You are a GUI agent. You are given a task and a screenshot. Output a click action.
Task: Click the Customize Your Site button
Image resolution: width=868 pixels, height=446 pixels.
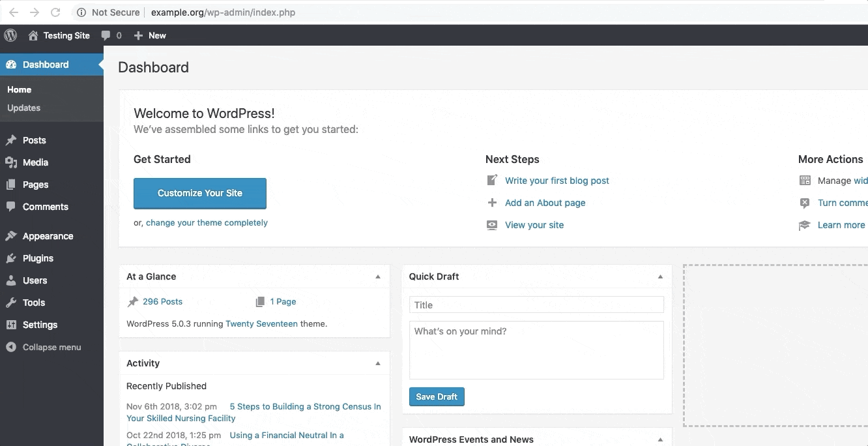(x=200, y=193)
